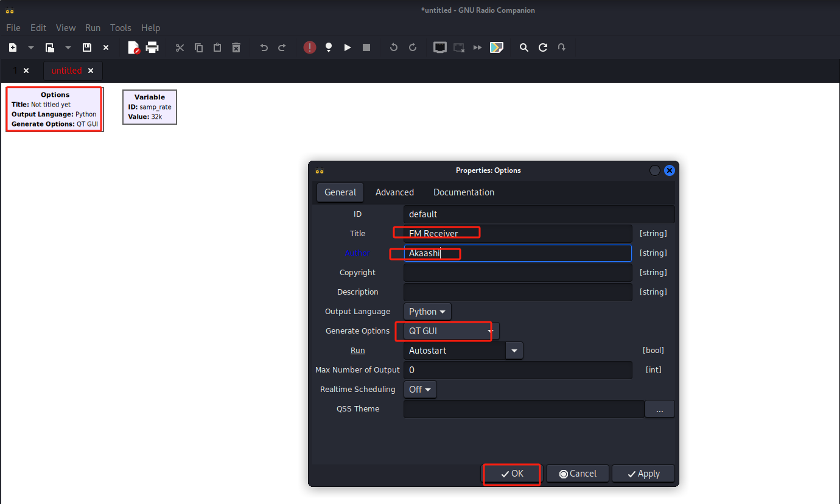The width and height of the screenshot is (840, 504).
Task: Open the Run menu
Action: (93, 28)
